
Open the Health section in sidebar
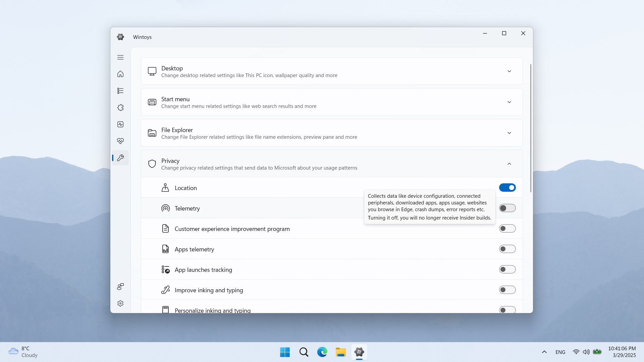(120, 141)
